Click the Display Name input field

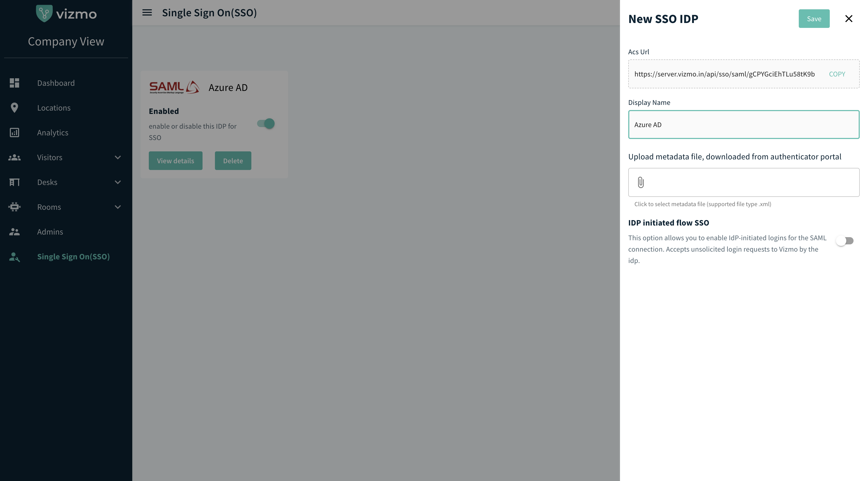[x=743, y=124]
